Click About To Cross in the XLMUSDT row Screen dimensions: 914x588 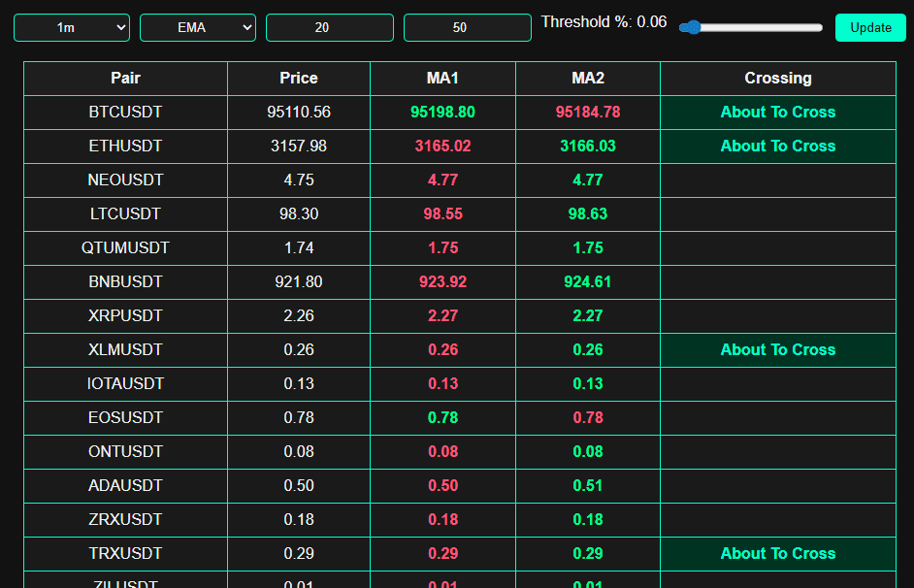[777, 349]
